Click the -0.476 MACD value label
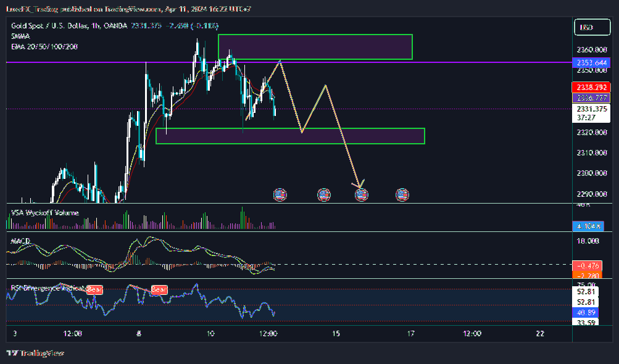Screen dimensions: 619x364 [588, 266]
